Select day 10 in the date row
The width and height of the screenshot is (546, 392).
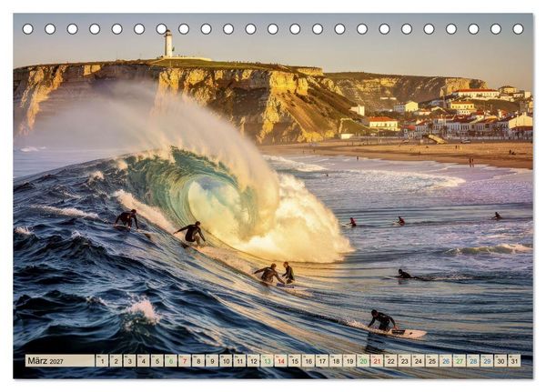(x=226, y=361)
